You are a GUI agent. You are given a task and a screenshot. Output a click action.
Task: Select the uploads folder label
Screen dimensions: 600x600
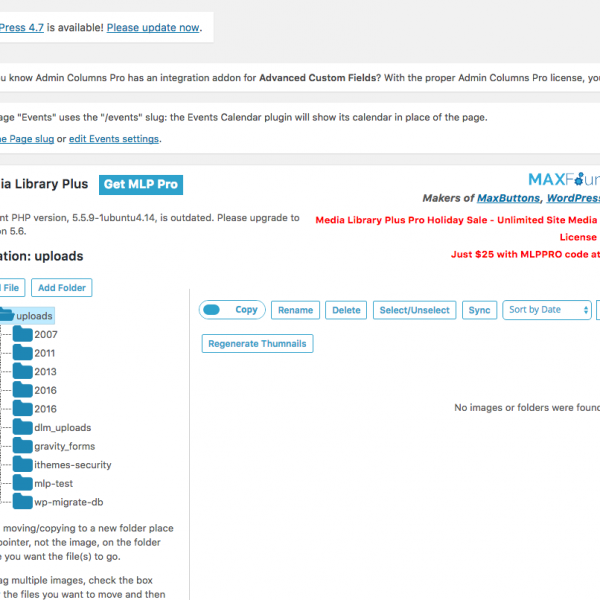click(34, 316)
